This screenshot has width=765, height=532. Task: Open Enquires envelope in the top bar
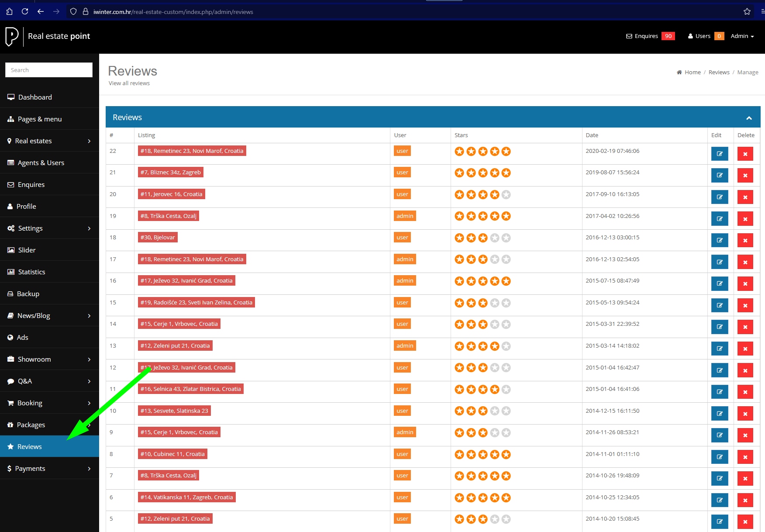[x=650, y=36]
